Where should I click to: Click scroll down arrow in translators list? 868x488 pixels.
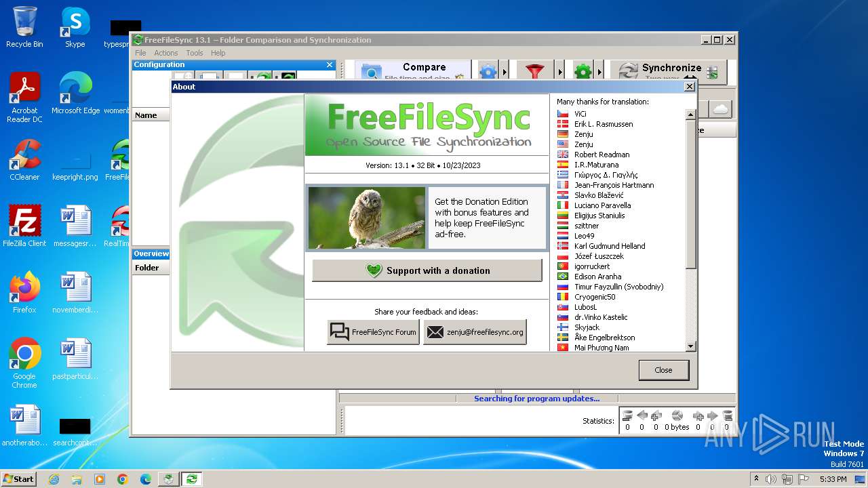(691, 346)
